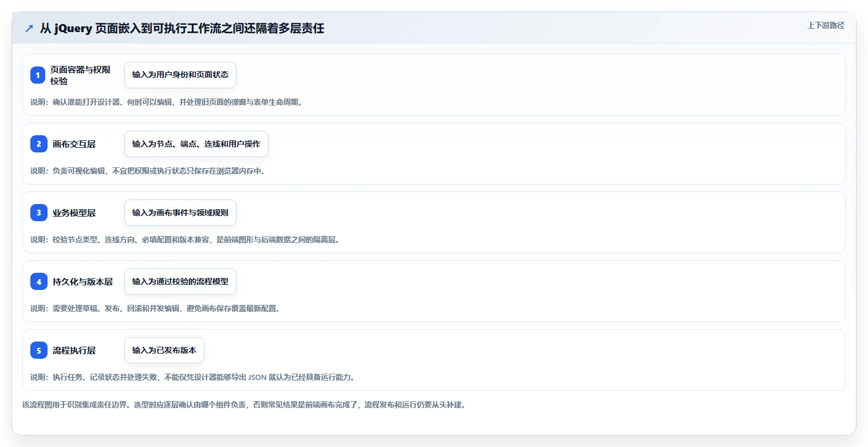Click description starting 说明：校验节点类型

[x=185, y=240]
